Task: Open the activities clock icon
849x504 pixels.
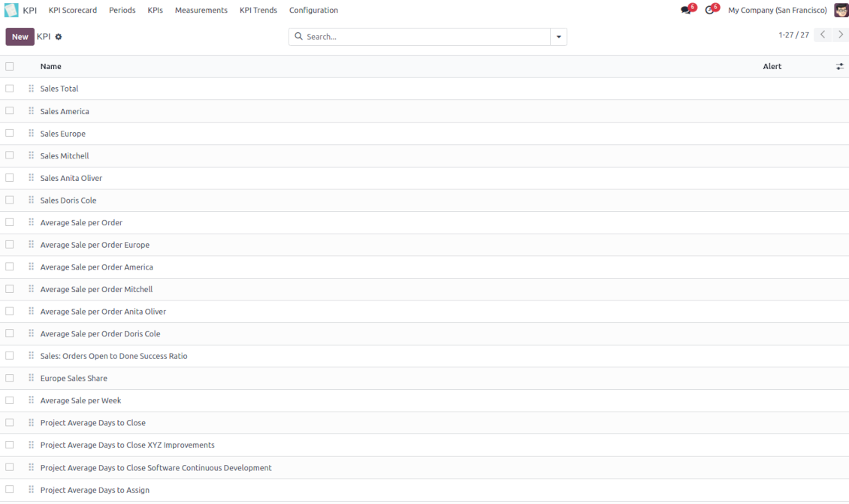Action: coord(709,11)
